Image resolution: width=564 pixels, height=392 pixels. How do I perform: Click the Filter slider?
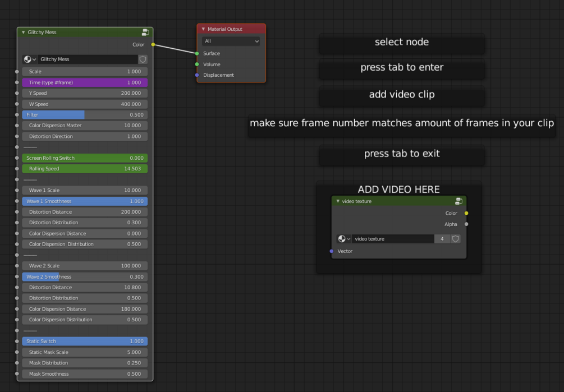(85, 114)
